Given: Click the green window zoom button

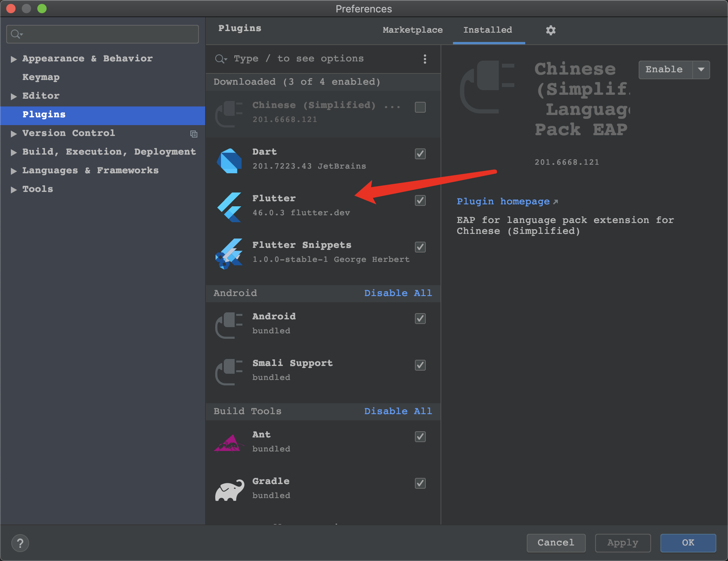Looking at the screenshot, I should click(x=42, y=8).
